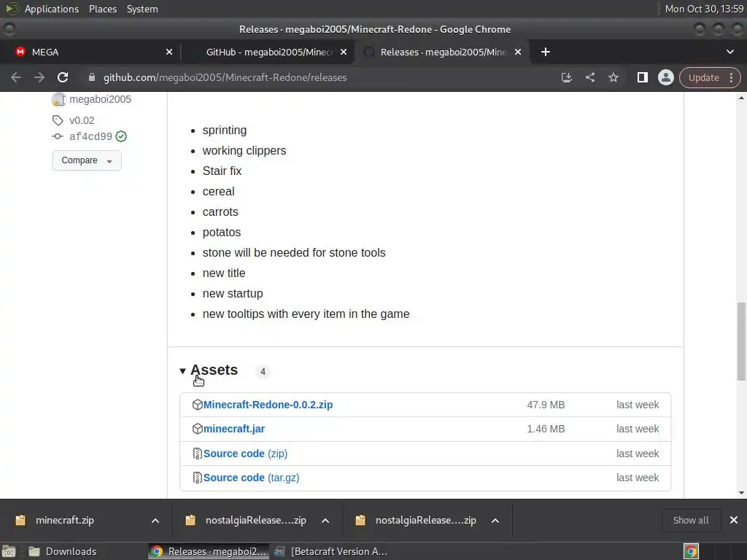Viewport: 747px width, 560px height.
Task: Select the Chrome Releases taskbar entry
Action: pos(209,551)
